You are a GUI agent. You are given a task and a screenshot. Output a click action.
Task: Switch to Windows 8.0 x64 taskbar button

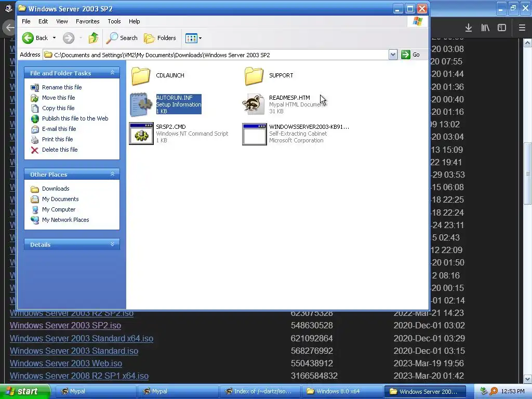(x=342, y=392)
